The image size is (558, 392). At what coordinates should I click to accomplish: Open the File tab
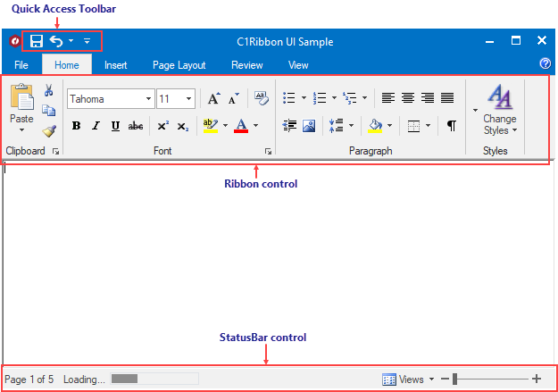(21, 65)
